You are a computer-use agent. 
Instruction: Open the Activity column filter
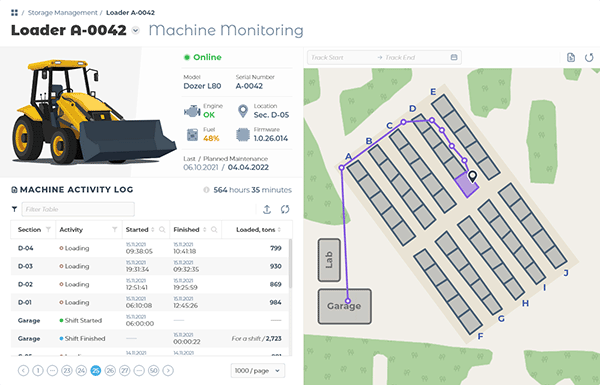(x=114, y=230)
